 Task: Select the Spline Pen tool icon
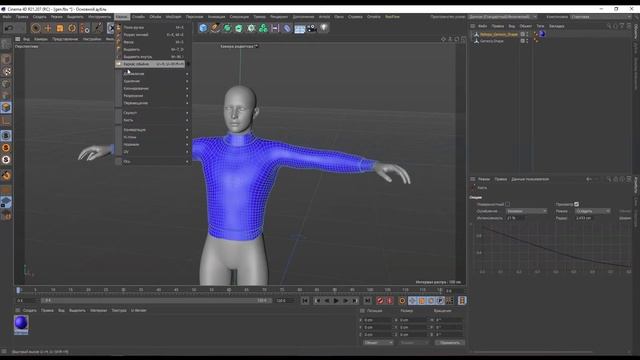click(215, 28)
